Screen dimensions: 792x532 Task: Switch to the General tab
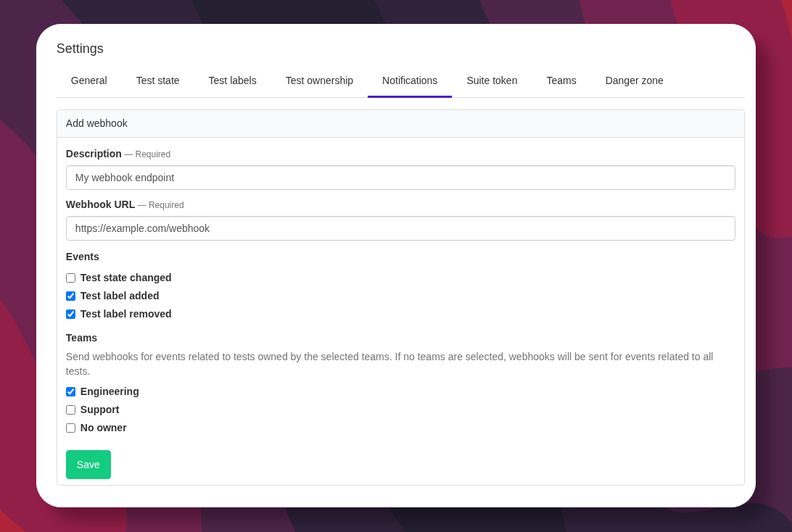[88, 80]
